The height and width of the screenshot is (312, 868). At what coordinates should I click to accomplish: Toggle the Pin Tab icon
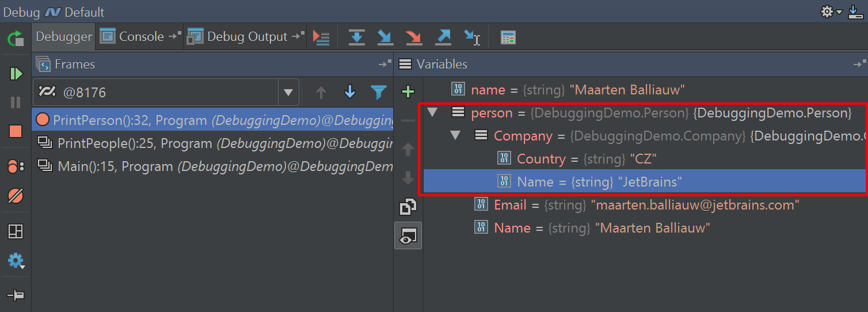pyautogui.click(x=16, y=295)
